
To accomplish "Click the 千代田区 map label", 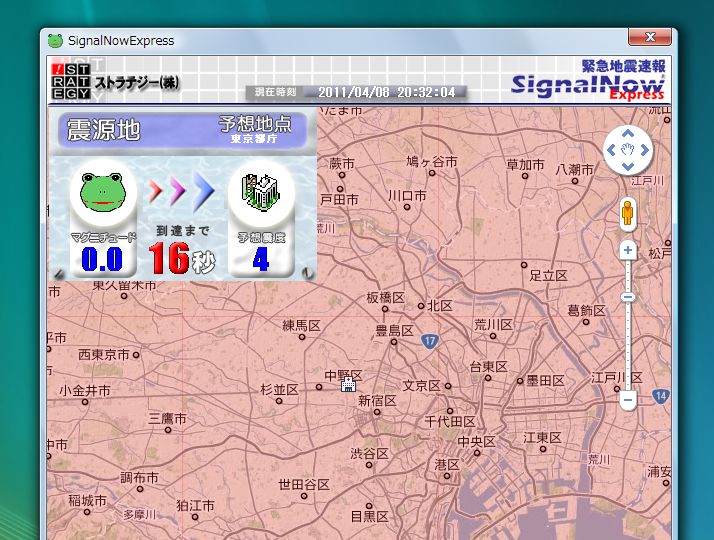I will [x=450, y=422].
